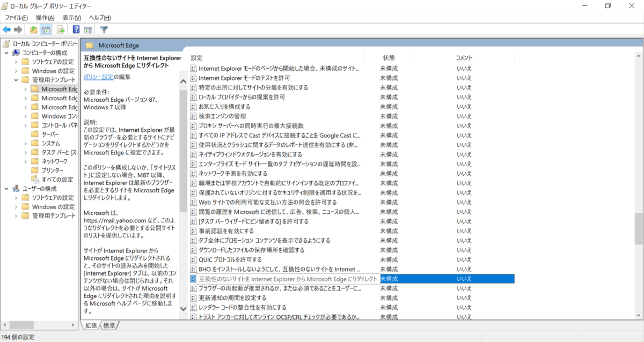Expand 管理用テンプレート under ユーザーの構成

click(x=16, y=215)
